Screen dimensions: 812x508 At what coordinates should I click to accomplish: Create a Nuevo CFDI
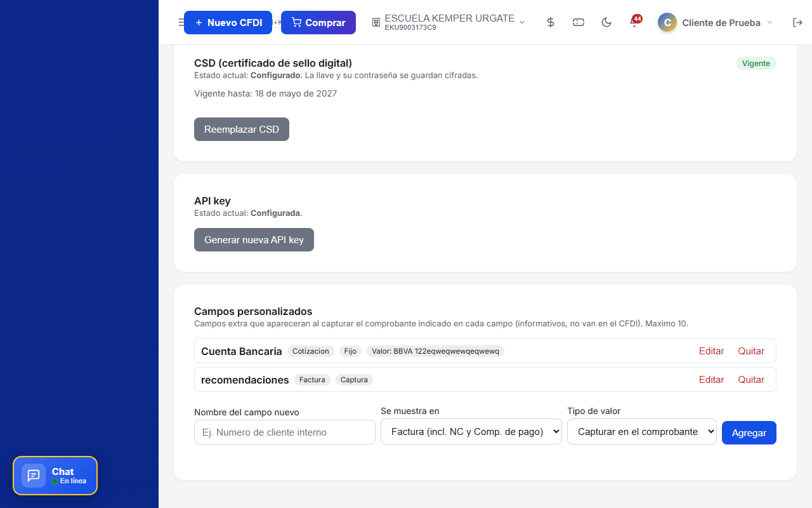(228, 22)
